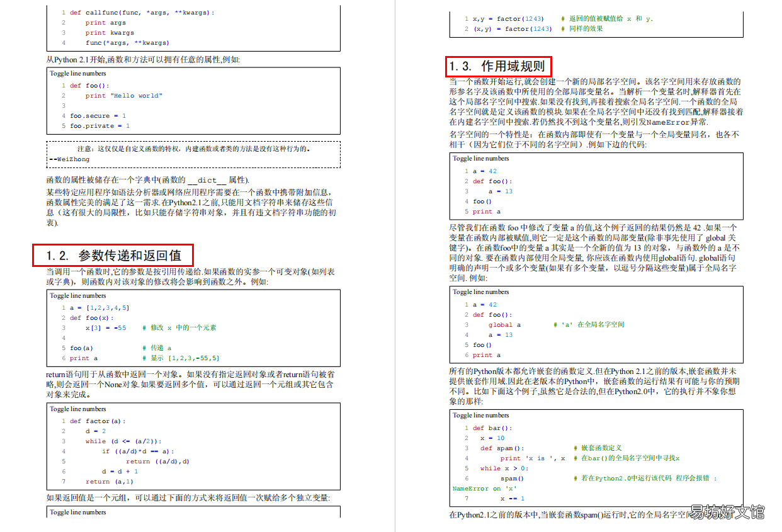Select code line print kwargs
The height and width of the screenshot is (532, 782).
tap(110, 33)
